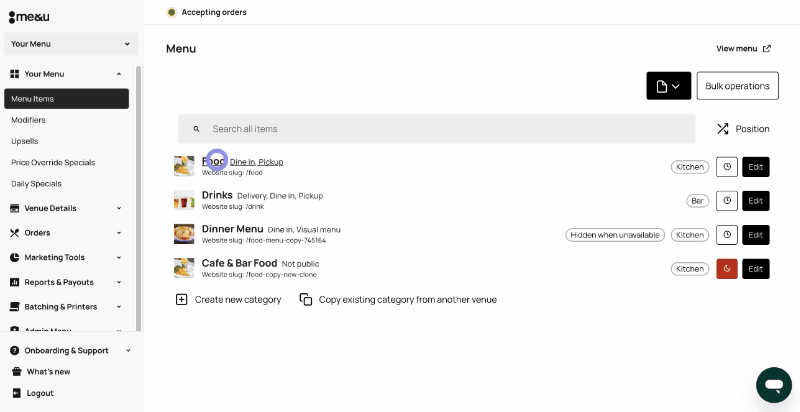
Task: Click the search magnifier icon
Action: (x=196, y=129)
